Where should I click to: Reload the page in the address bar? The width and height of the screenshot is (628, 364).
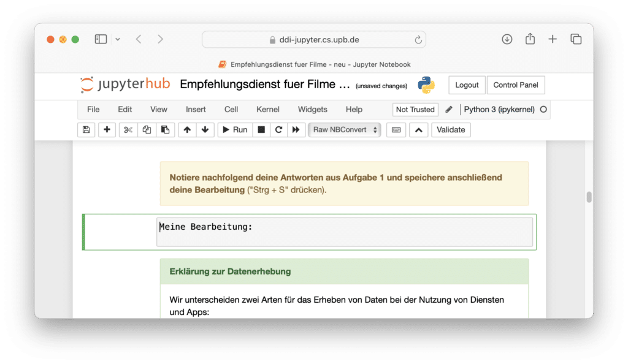pos(418,40)
